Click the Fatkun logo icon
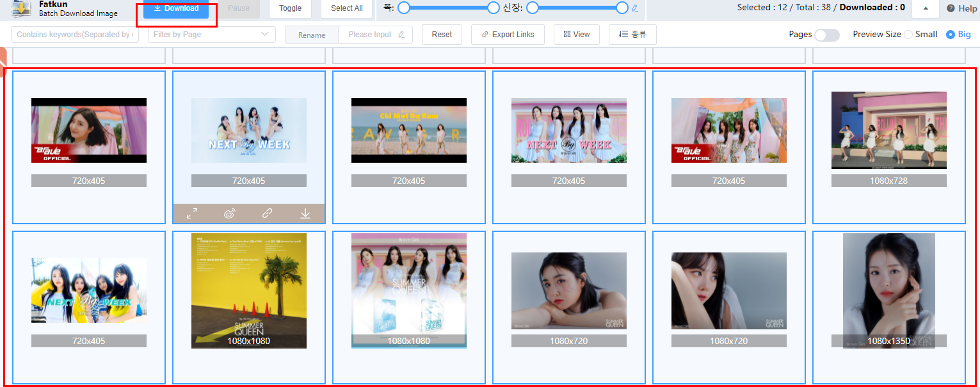This screenshot has height=387, width=980. tap(22, 8)
